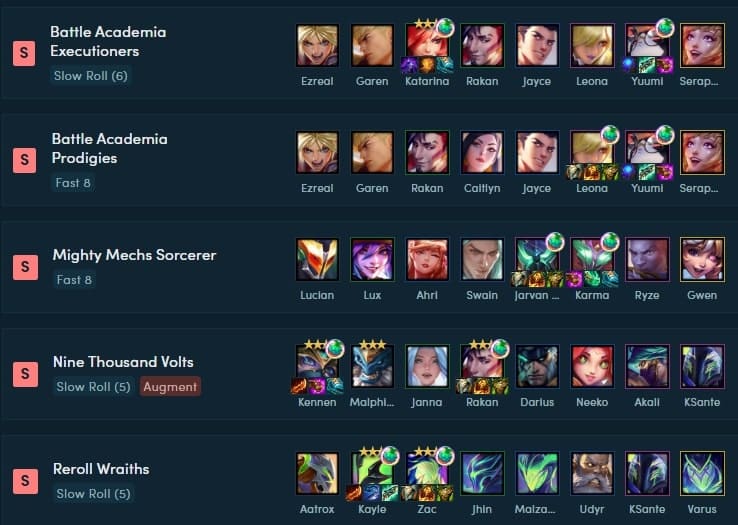Click the Lucian champion icon

[317, 259]
